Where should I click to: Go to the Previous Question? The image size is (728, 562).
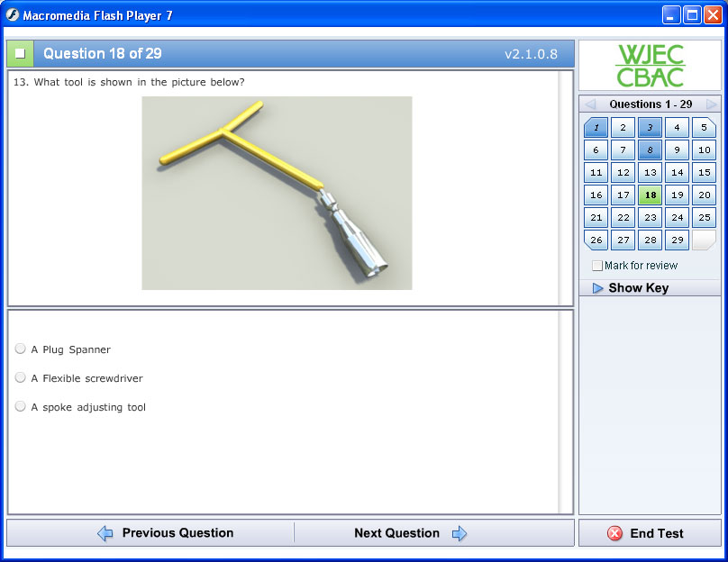[x=165, y=533]
